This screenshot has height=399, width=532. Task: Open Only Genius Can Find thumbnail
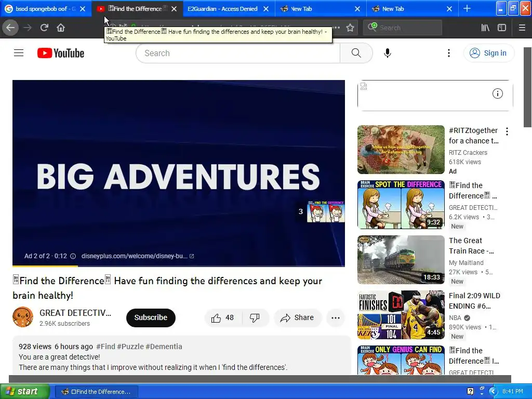(x=401, y=360)
